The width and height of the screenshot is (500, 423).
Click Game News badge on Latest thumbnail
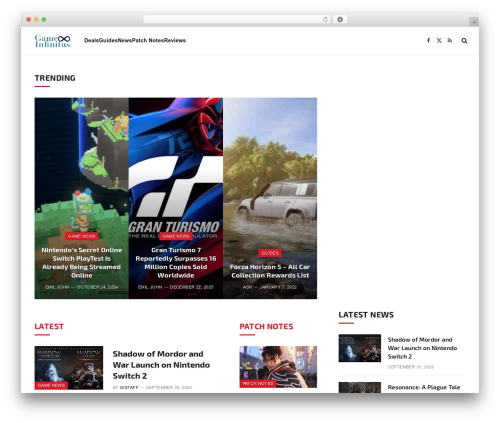tap(51, 385)
